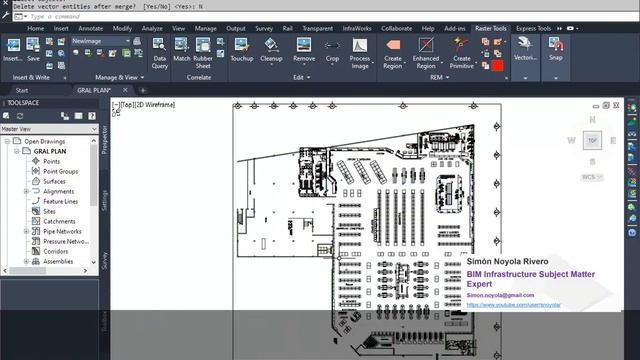Open the Home ribbon tab
This screenshot has width=640, height=360.
(x=36, y=28)
